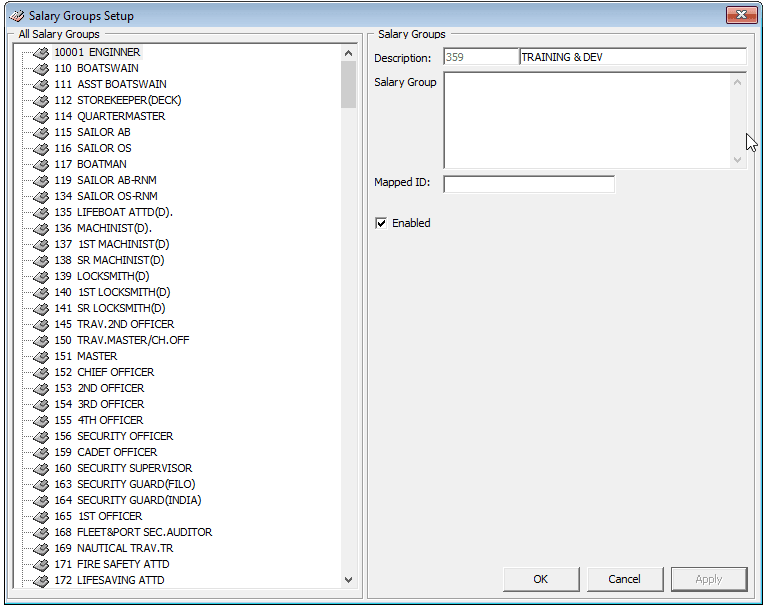Click the icon next to 151 MASTER
Viewport: 763px width, 606px height.
coord(41,357)
